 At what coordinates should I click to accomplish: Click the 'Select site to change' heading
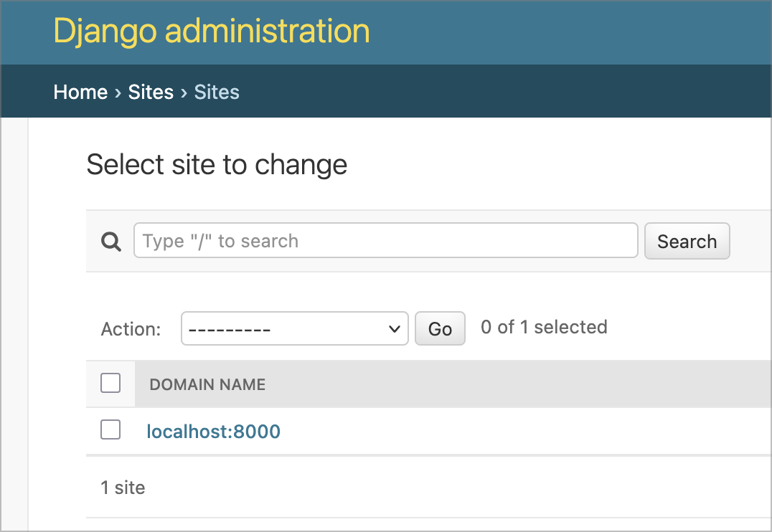coord(217,164)
